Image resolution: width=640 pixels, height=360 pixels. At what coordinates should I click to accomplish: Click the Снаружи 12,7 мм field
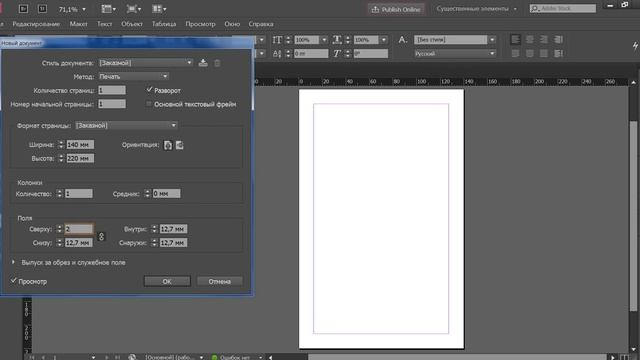click(x=173, y=243)
